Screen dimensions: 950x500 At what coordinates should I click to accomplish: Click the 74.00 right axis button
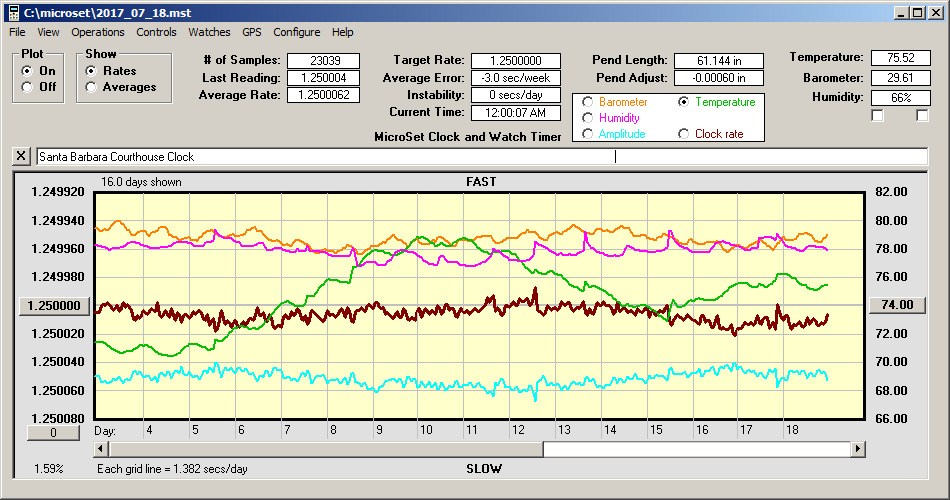click(897, 305)
